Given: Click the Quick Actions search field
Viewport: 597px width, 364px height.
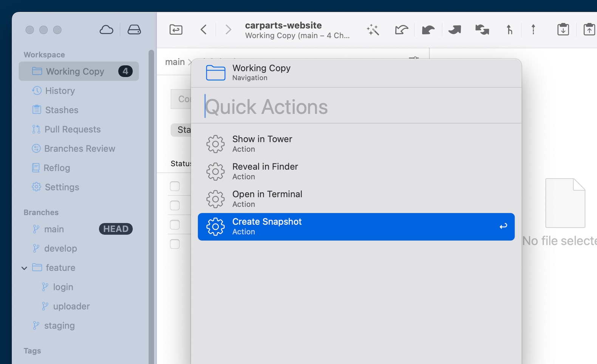Looking at the screenshot, I should tap(355, 107).
